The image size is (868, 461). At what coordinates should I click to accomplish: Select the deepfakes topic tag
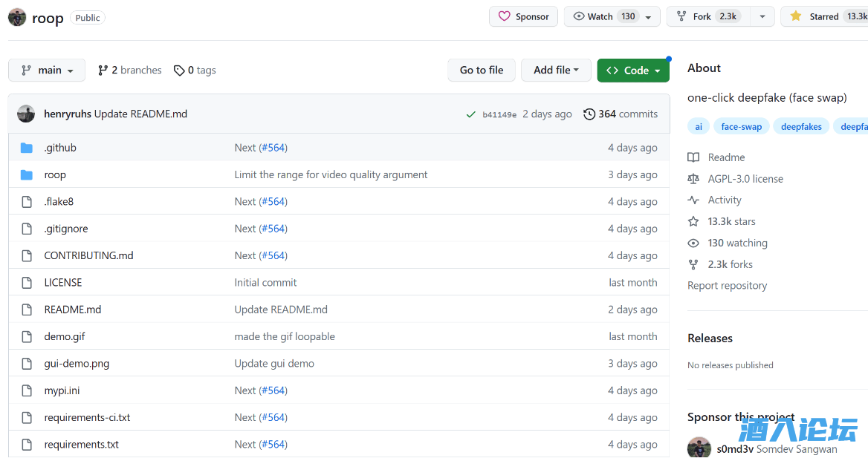pyautogui.click(x=801, y=127)
